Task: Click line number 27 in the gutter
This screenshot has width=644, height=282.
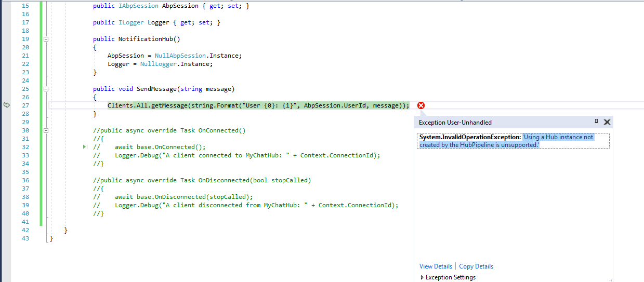Action: tap(25, 105)
